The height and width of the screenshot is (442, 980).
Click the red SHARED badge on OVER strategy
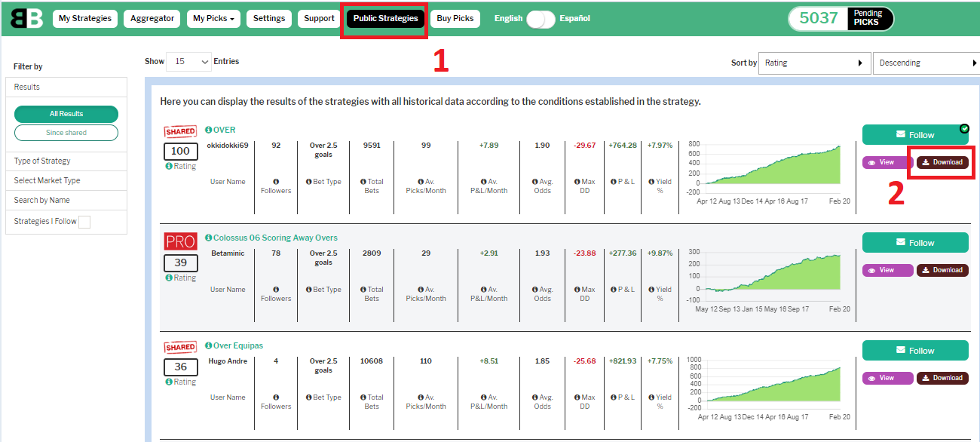(x=180, y=131)
